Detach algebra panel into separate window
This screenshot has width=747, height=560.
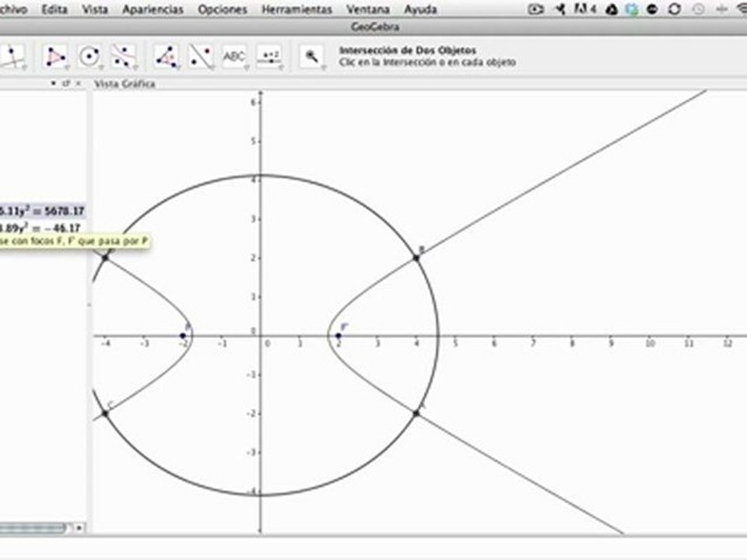pos(65,83)
